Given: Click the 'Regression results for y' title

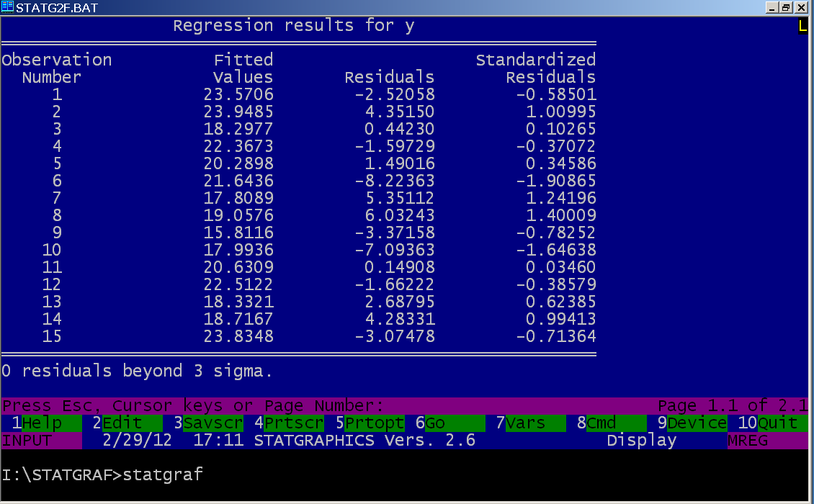Looking at the screenshot, I should pyautogui.click(x=294, y=25).
